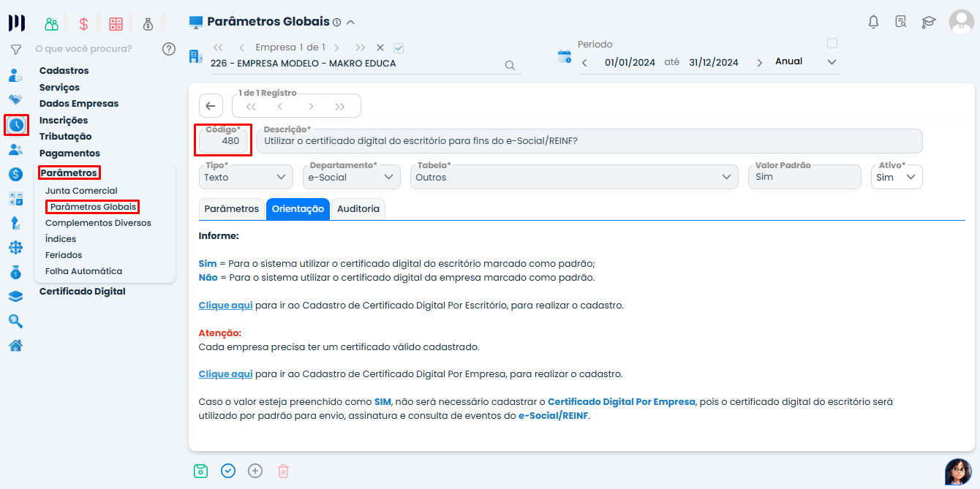Expand the Cadastros menu

click(64, 71)
